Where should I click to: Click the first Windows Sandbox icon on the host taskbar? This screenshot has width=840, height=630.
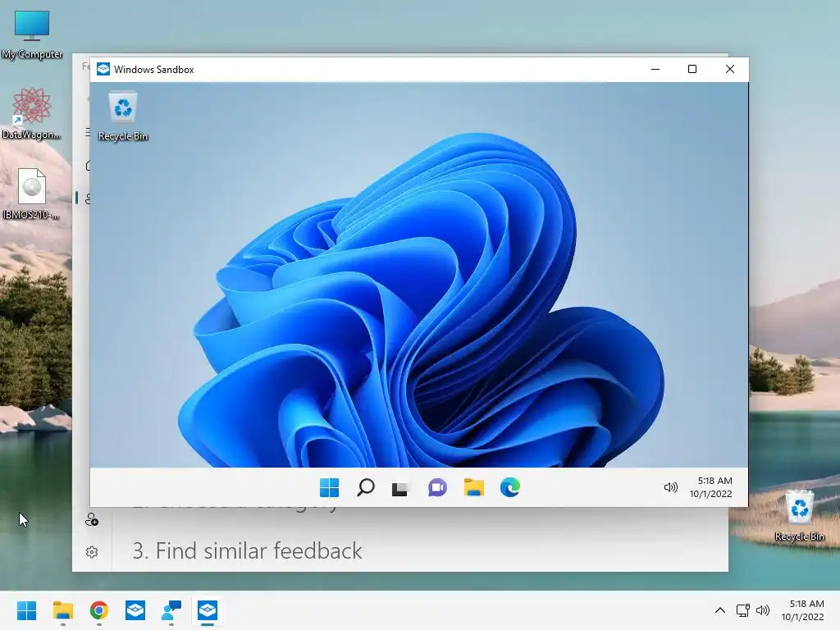(135, 610)
